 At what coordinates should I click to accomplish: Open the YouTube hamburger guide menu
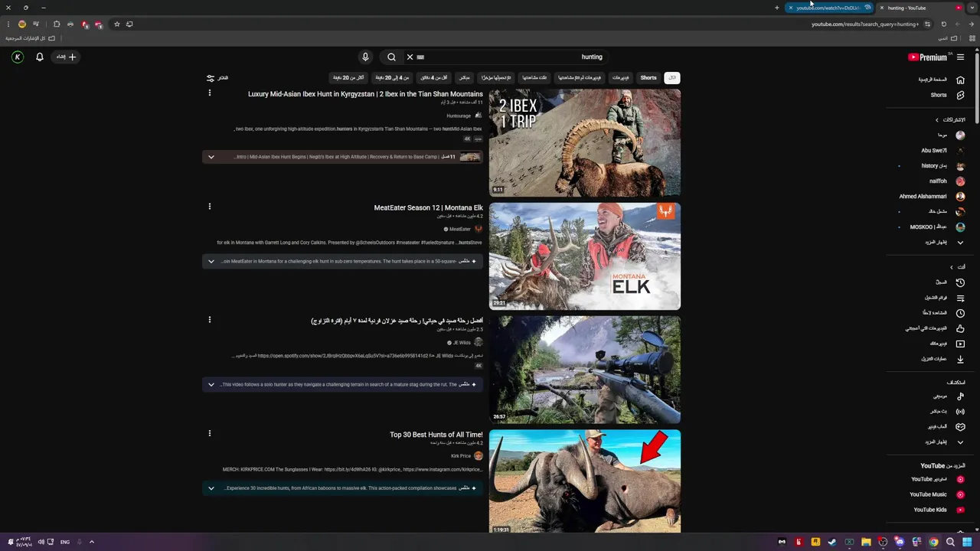tap(960, 57)
